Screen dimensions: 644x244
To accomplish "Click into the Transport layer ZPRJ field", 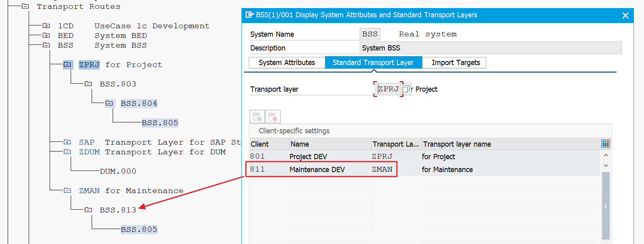I will [x=388, y=89].
